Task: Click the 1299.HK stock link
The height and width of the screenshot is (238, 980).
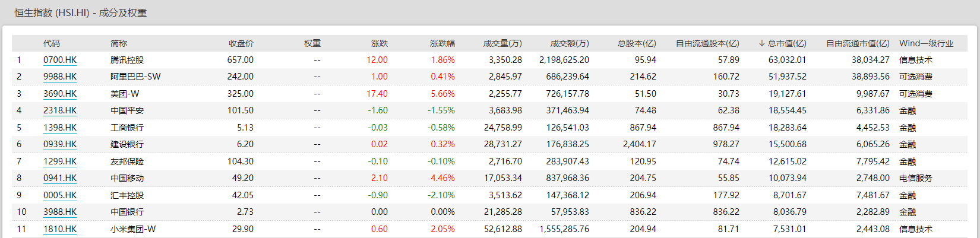Action: pos(60,161)
